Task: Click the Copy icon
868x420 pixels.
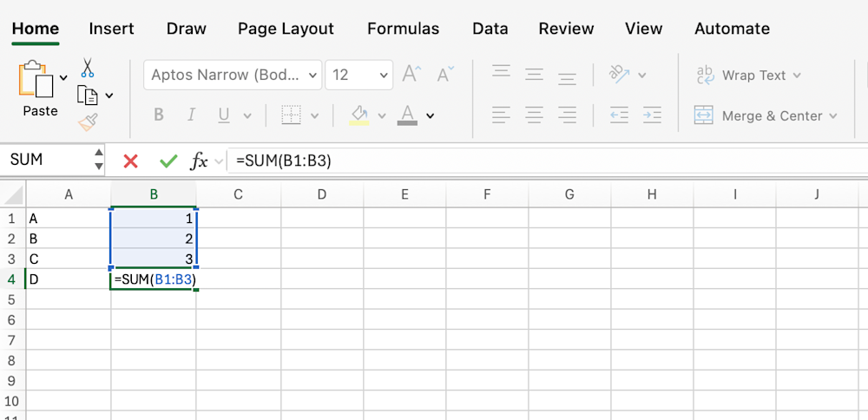Action: (x=87, y=95)
